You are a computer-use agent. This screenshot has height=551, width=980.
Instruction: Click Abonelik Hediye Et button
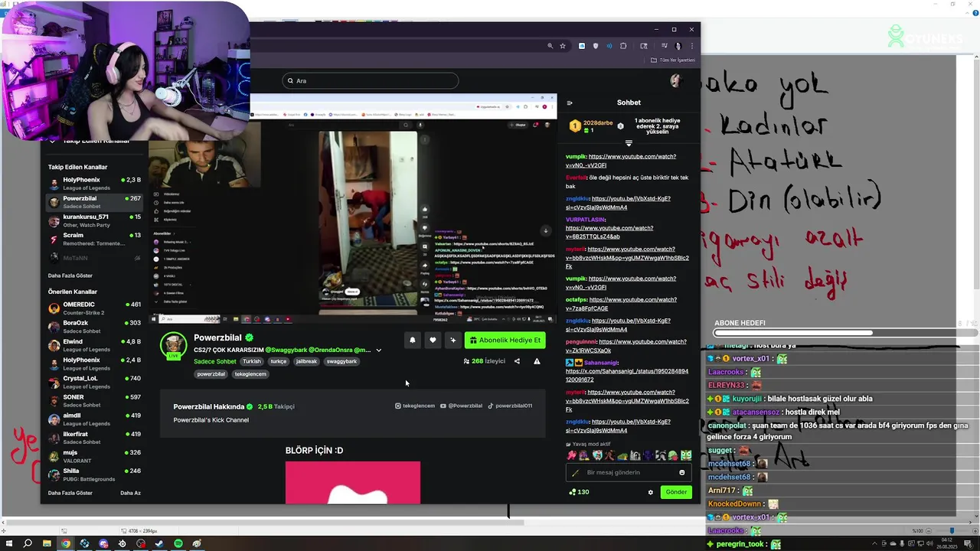505,341
